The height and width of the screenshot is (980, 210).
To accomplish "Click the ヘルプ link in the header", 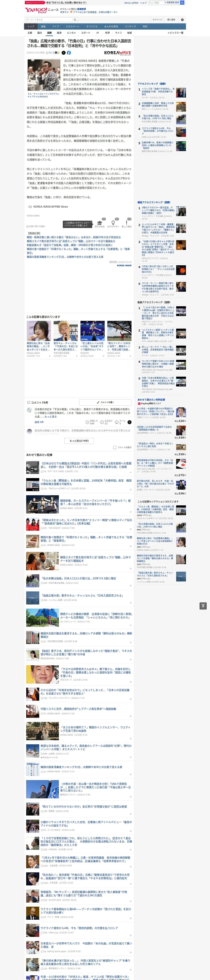I will click(143, 3).
